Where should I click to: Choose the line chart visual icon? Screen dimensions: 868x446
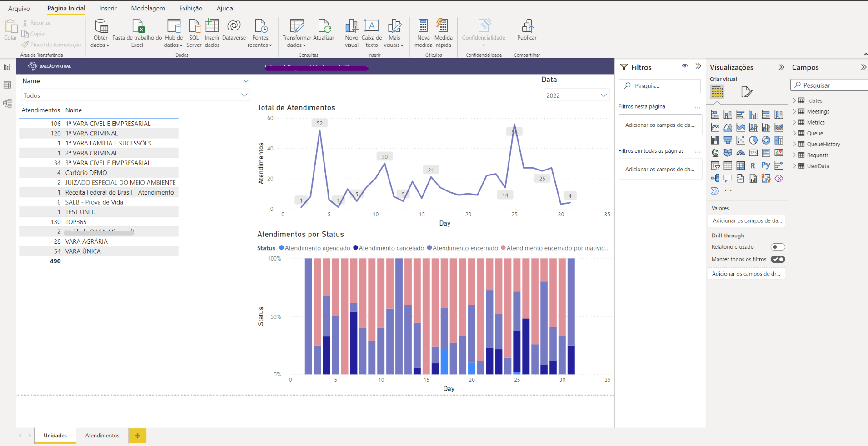(715, 127)
